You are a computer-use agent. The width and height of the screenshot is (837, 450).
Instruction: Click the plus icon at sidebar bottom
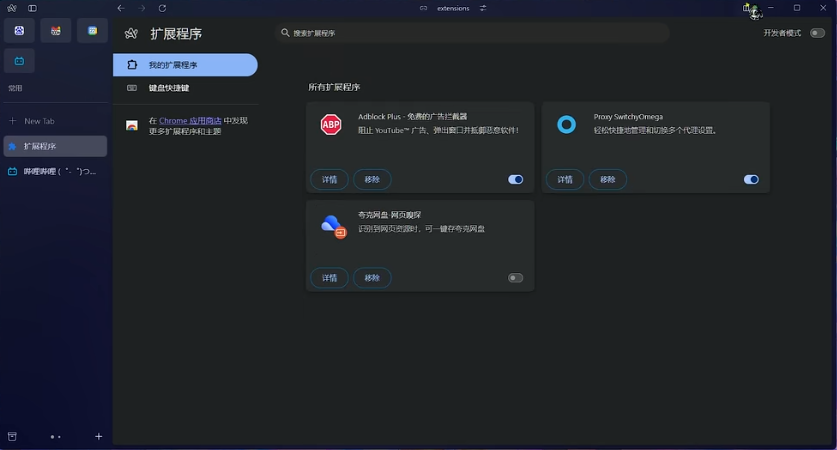98,437
